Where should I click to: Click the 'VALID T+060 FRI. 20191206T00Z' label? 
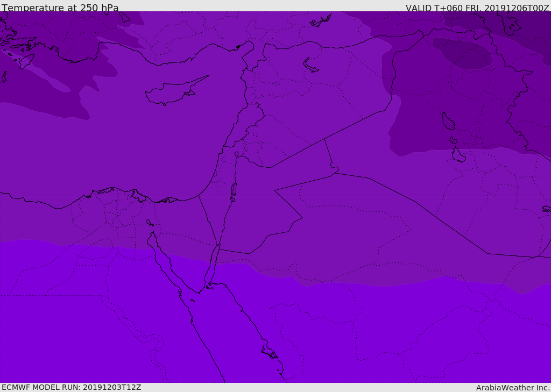[477, 8]
